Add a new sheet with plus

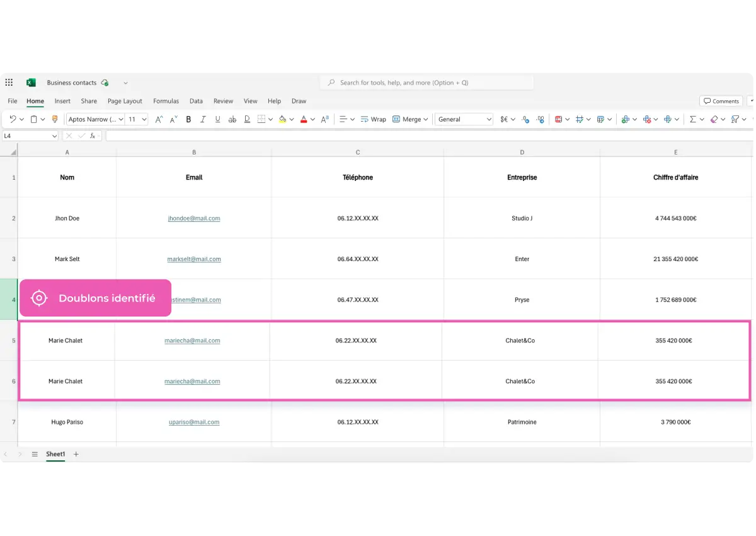tap(76, 454)
